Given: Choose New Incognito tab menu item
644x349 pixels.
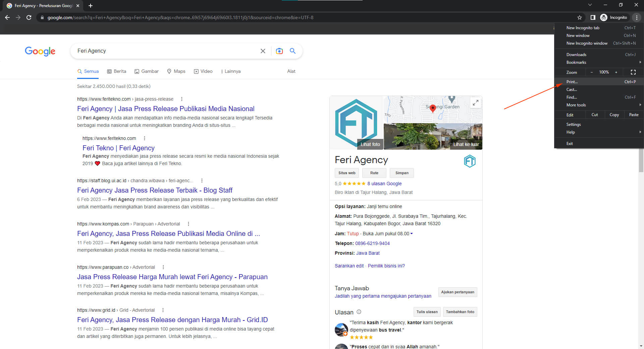Looking at the screenshot, I should click(599, 28).
